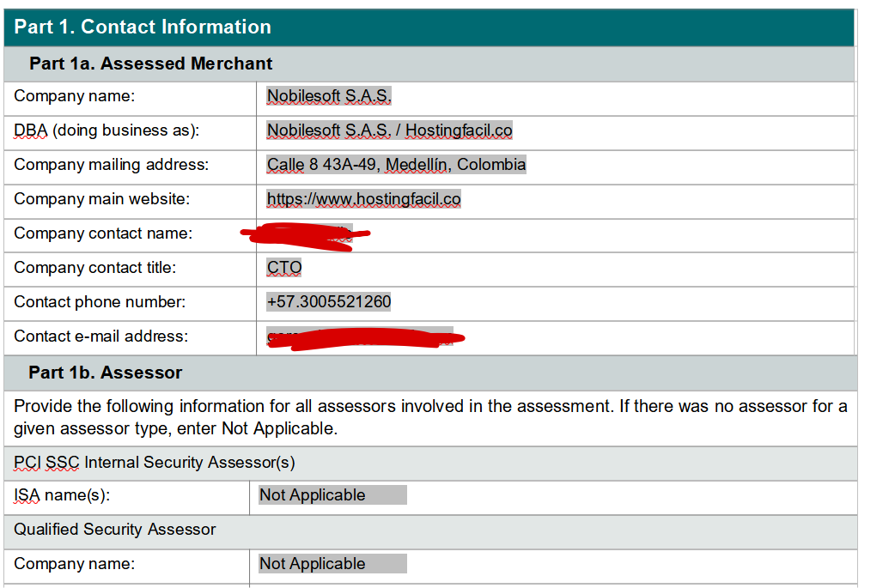
Task: Click the ISA name(s) Not Applicable field
Action: [332, 495]
